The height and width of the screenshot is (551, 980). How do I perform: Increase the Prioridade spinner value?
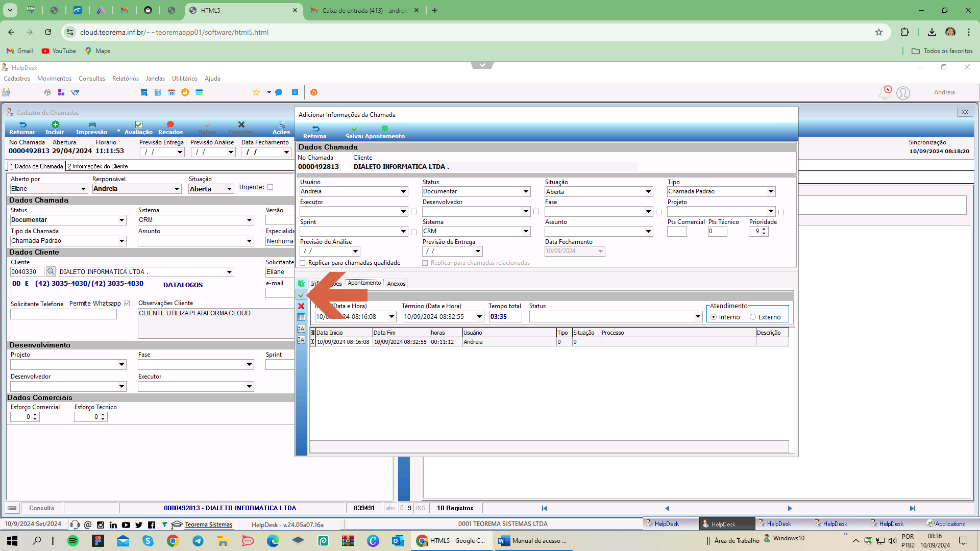tap(764, 229)
